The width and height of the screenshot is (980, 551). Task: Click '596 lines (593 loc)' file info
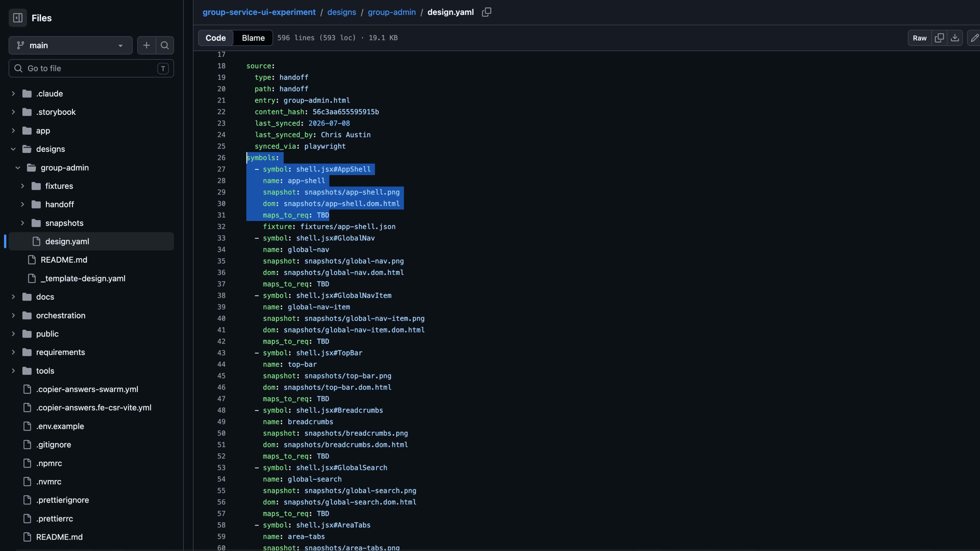(317, 38)
